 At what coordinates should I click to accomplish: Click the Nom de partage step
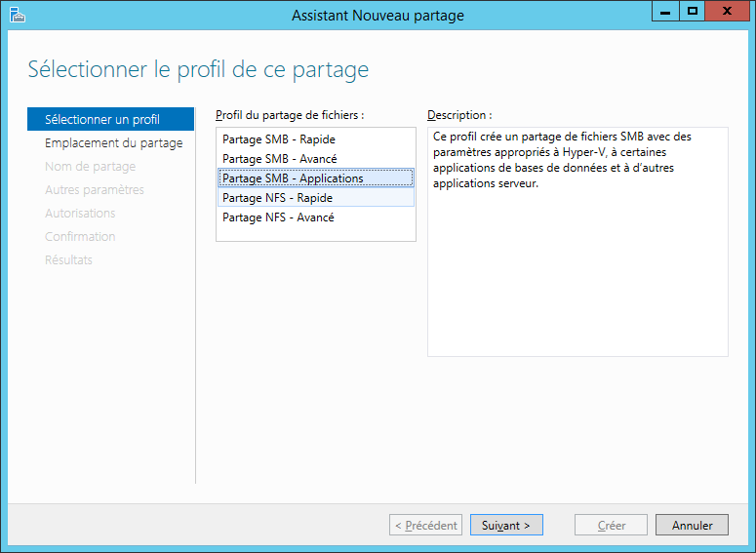click(90, 167)
